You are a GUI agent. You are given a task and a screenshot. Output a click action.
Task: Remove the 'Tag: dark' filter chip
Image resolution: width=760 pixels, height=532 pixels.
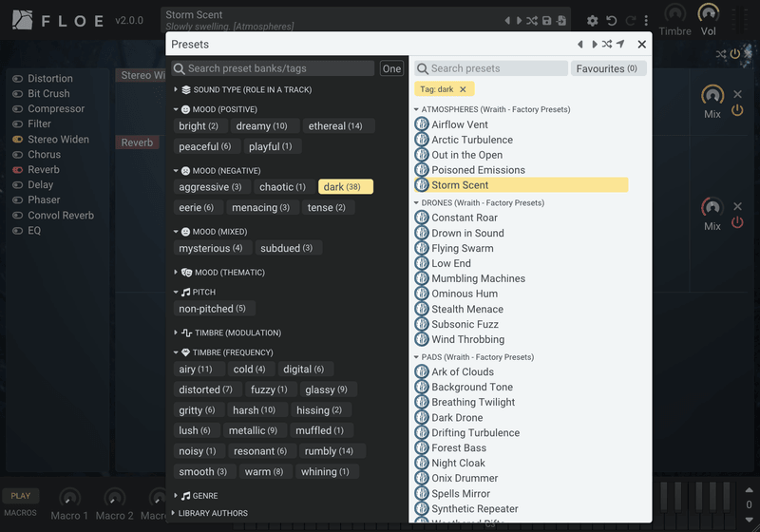tap(463, 89)
